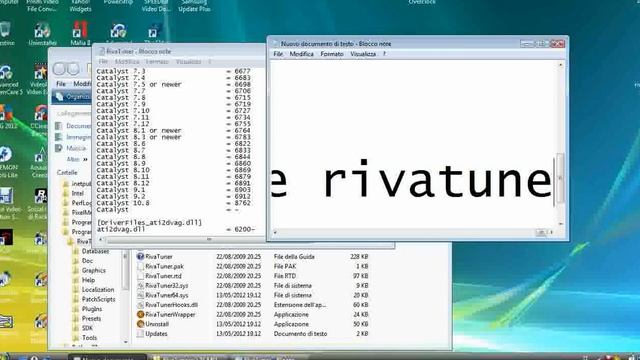Launch CCleaner from the desktop
The width and height of the screenshot is (640, 360).
(x=40, y=116)
